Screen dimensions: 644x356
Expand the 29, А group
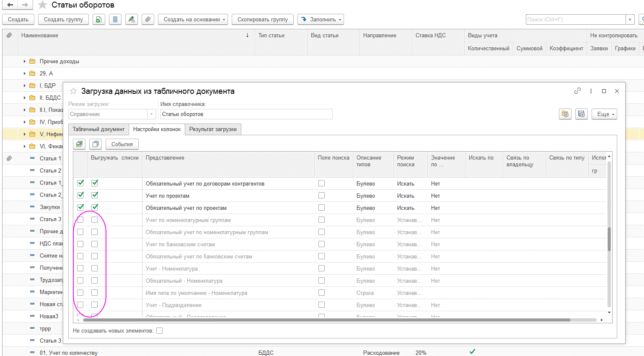point(24,74)
